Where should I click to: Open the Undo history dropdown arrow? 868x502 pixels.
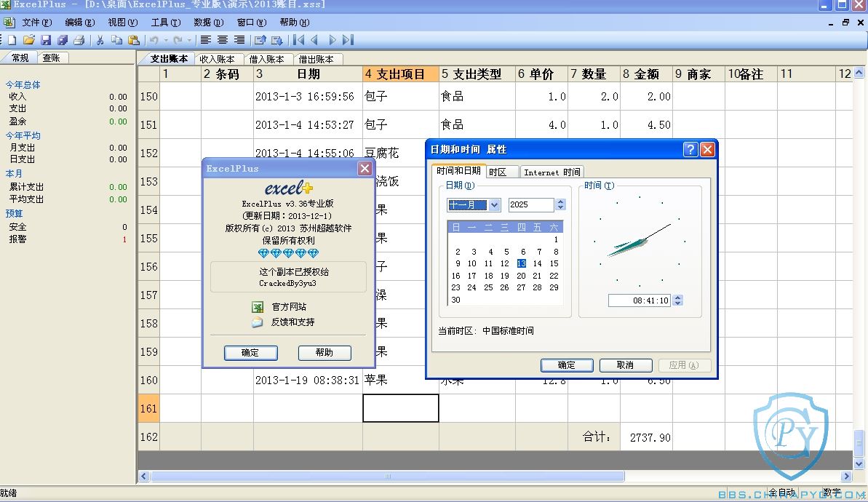[165, 40]
